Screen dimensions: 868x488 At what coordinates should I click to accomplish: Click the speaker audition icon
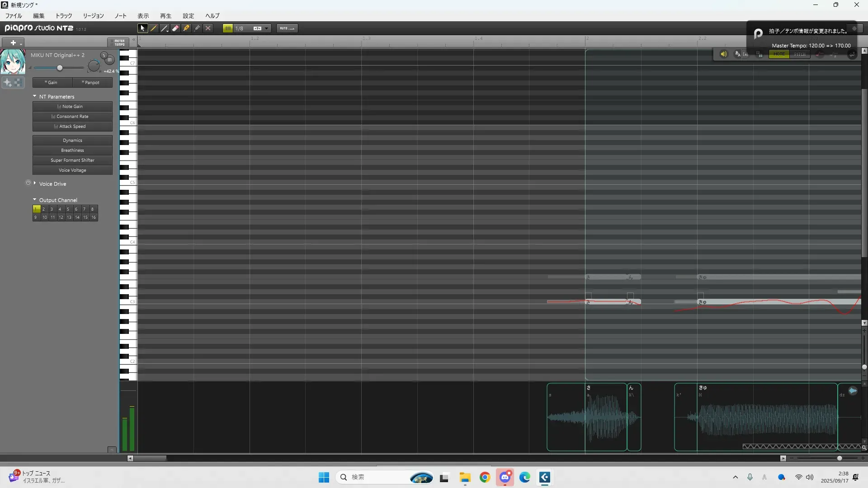tap(723, 54)
